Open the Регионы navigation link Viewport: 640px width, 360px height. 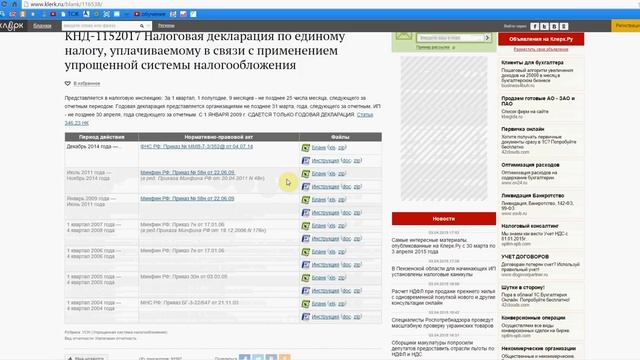(166, 26)
